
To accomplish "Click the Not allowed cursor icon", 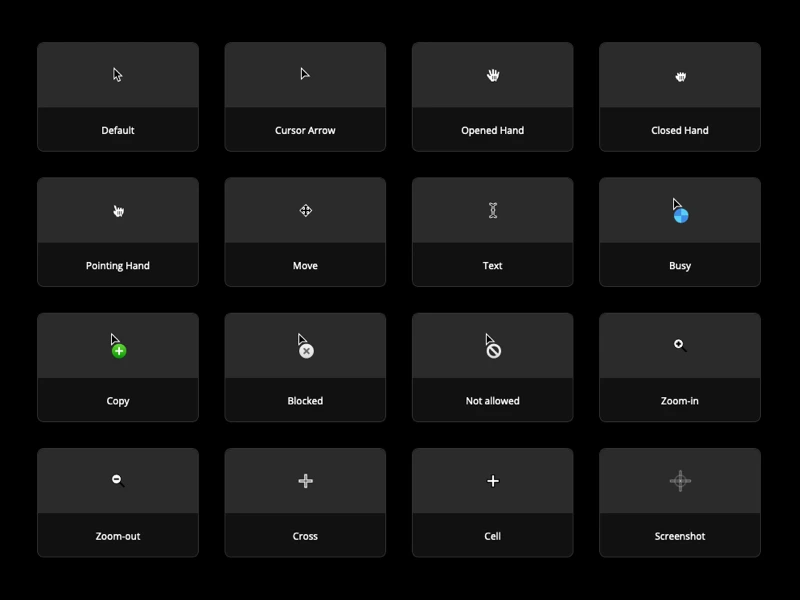I will [x=493, y=346].
